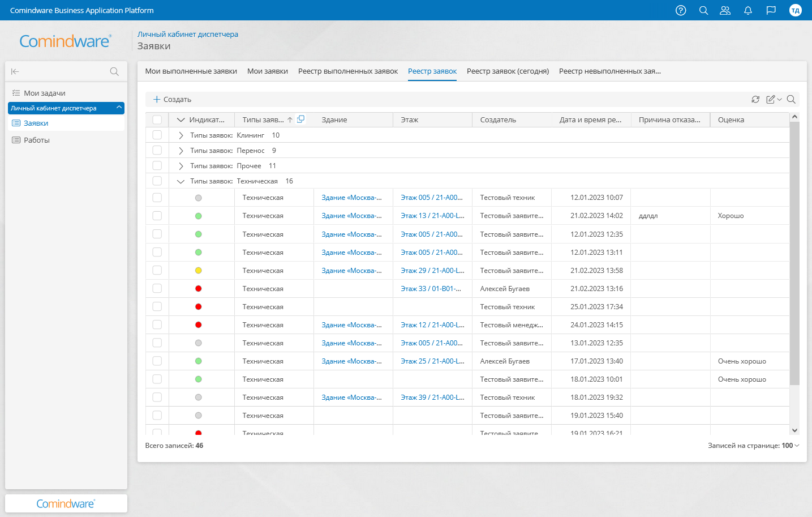This screenshot has width=812, height=517.
Task: Collapse all groups via header chevron
Action: [181, 120]
